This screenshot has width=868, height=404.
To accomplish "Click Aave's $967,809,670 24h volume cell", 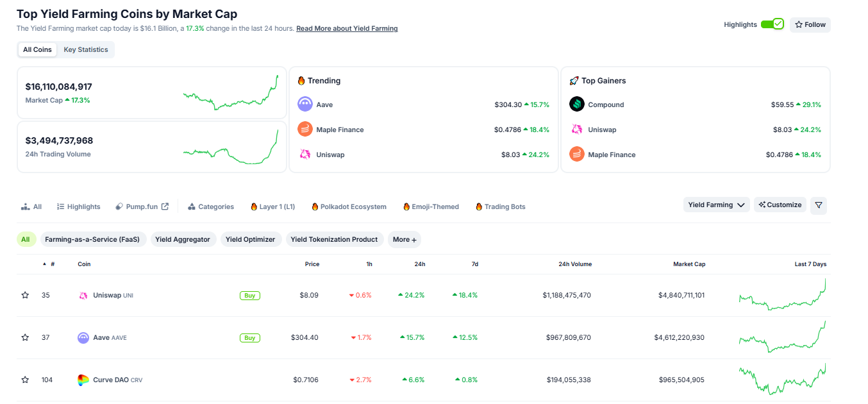I will pyautogui.click(x=569, y=338).
